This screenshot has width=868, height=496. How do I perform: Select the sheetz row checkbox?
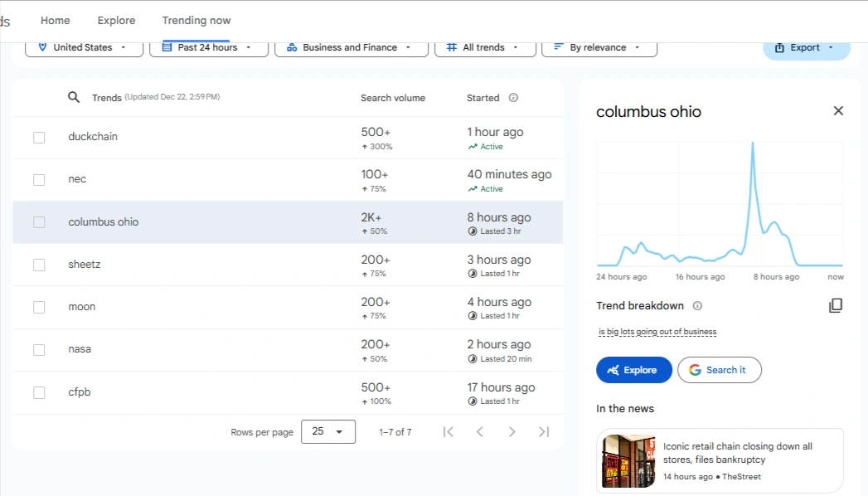(39, 265)
